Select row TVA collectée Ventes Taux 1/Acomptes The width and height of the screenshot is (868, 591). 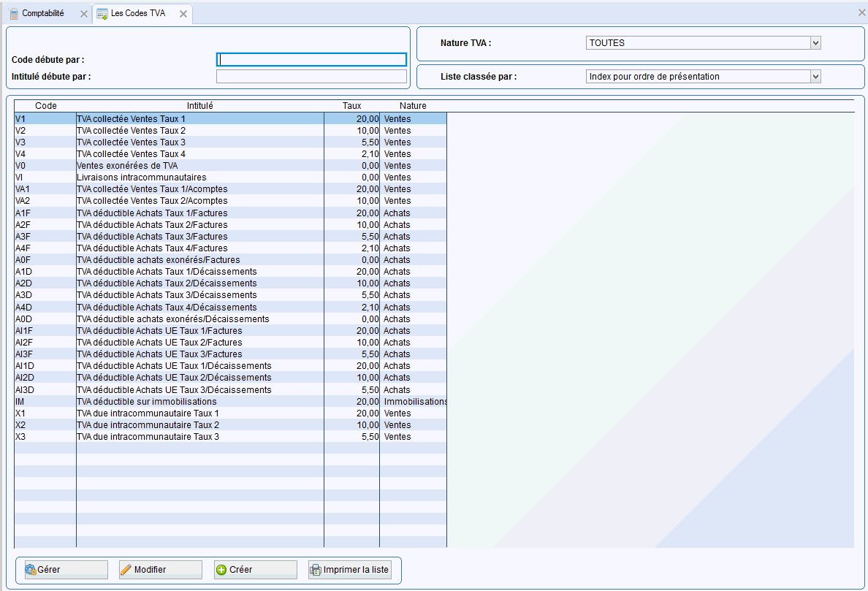[230, 189]
